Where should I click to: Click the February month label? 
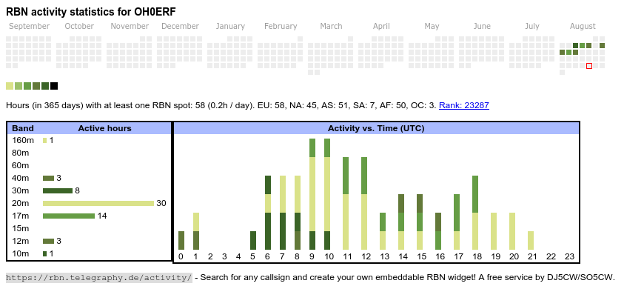click(281, 27)
